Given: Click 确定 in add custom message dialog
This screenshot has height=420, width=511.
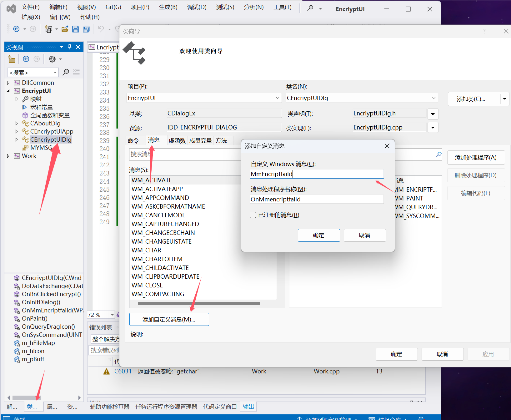Looking at the screenshot, I should 319,235.
